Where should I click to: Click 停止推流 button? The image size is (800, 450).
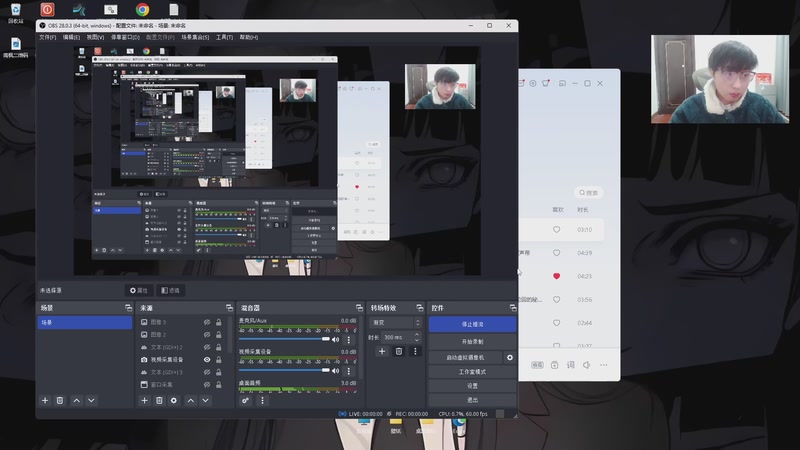tap(472, 324)
